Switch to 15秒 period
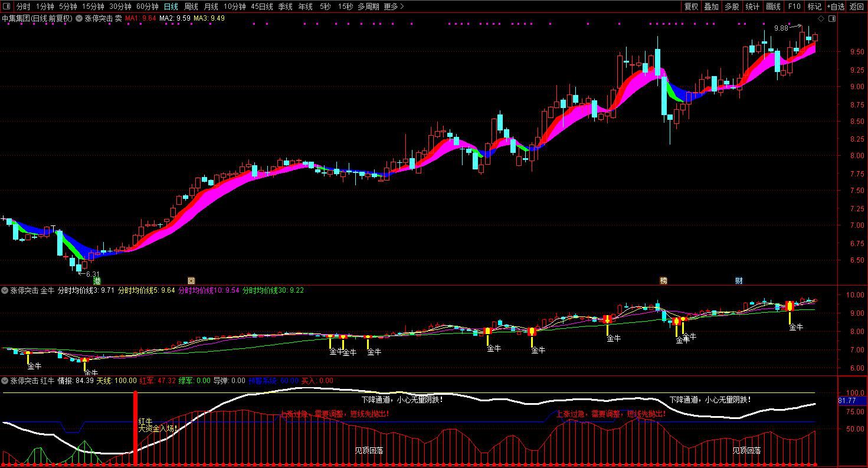 [x=346, y=6]
